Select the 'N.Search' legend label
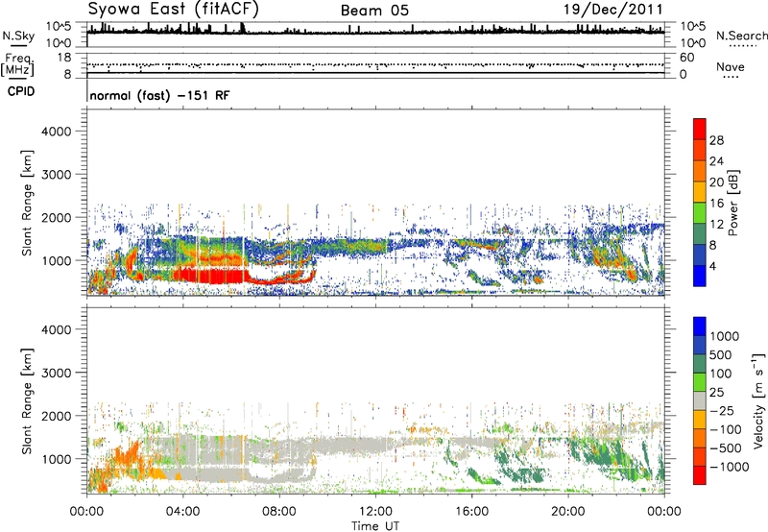Viewport: 768px width, 532px height. click(741, 36)
